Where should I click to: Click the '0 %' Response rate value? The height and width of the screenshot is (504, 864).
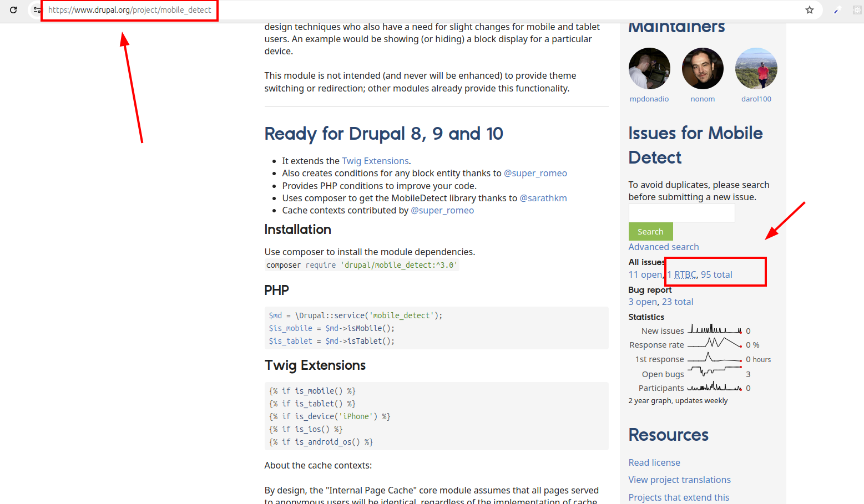pos(752,345)
